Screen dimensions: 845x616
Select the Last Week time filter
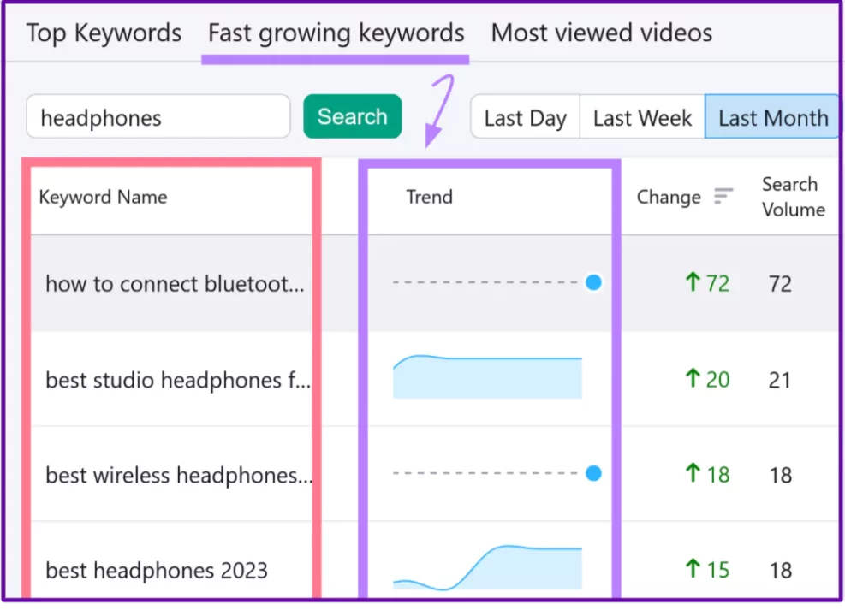[x=641, y=117]
